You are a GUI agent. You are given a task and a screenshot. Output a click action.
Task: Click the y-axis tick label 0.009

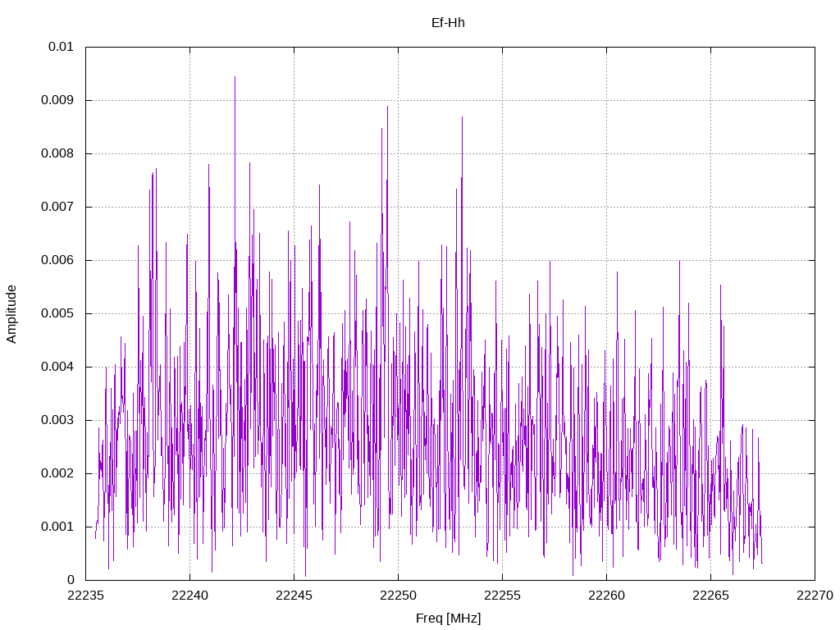click(x=57, y=100)
